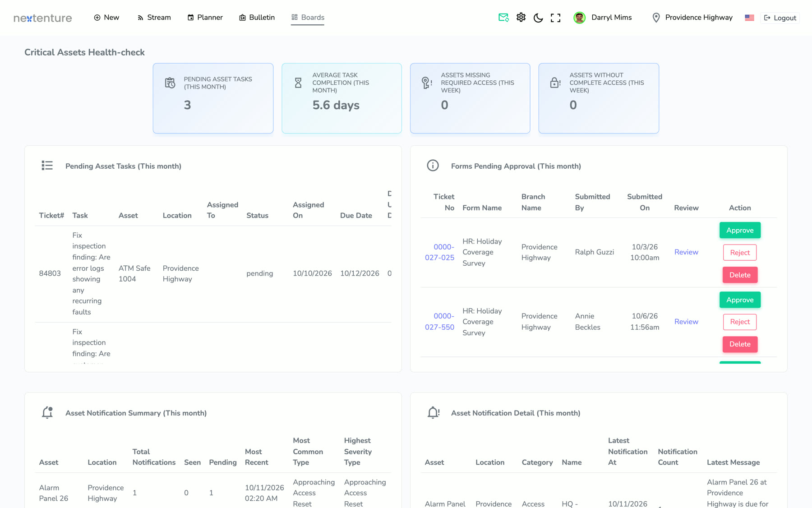812x508 pixels.
Task: Delete Annie Beckles' form submission
Action: pyautogui.click(x=740, y=344)
